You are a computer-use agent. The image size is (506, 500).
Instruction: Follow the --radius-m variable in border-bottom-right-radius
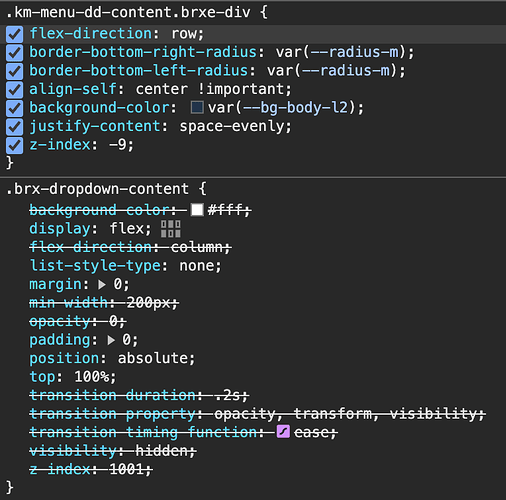pyautogui.click(x=354, y=52)
